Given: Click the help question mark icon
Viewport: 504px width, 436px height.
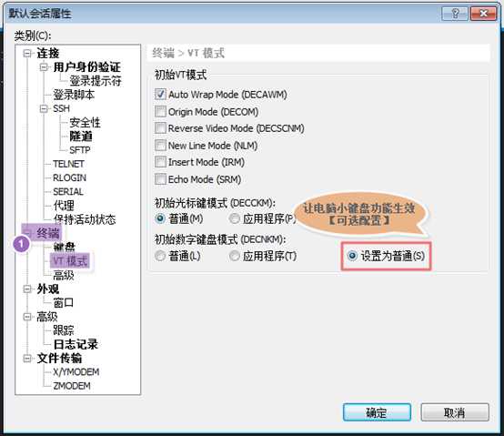Looking at the screenshot, I should 455,13.
